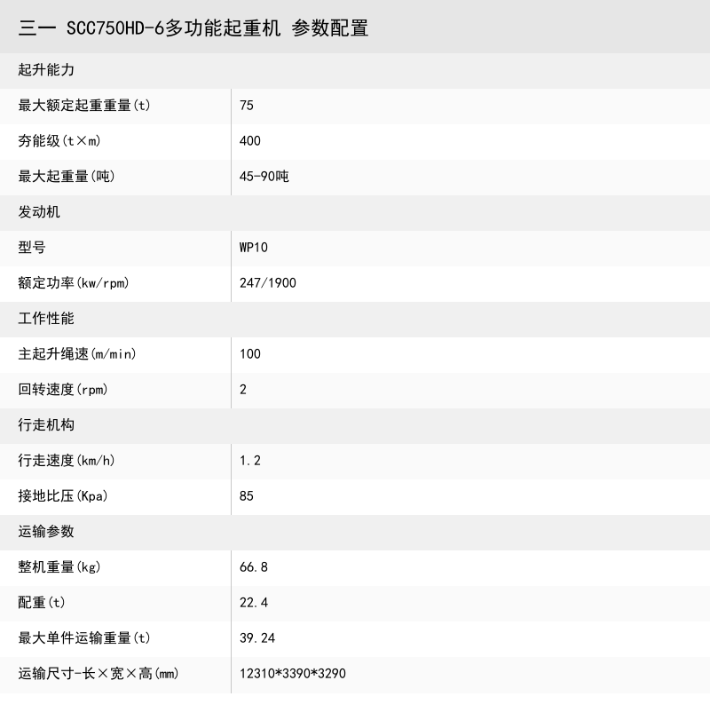The image size is (710, 728).
Task: Select the value 66.8
Action: pos(253,567)
